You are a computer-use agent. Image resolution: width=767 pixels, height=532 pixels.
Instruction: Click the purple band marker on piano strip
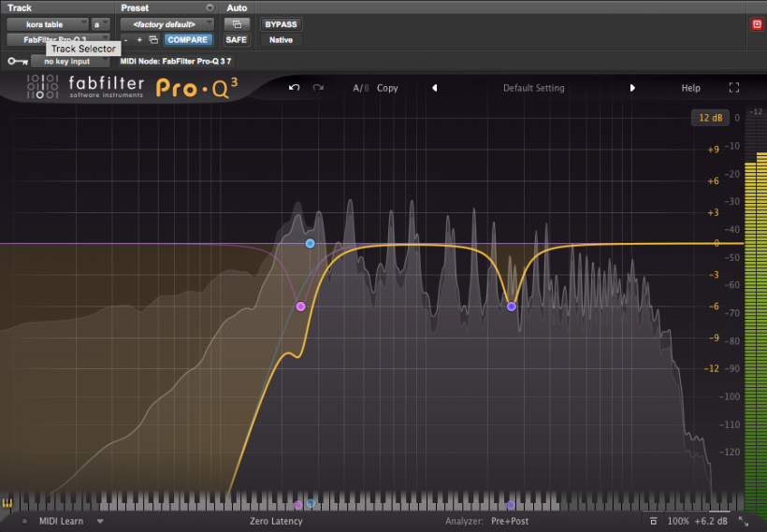coord(510,505)
